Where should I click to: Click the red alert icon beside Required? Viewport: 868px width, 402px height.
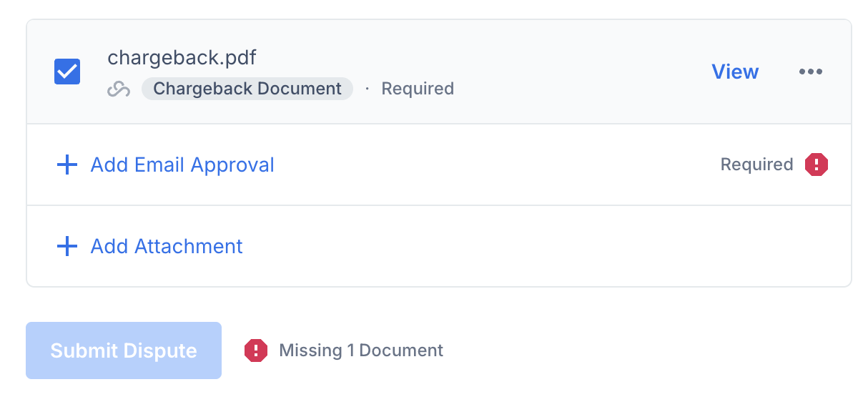[817, 165]
